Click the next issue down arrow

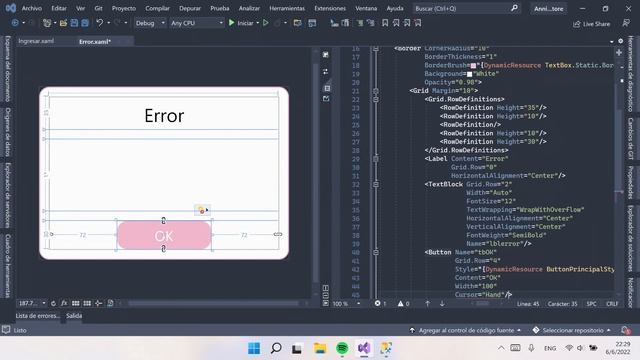442,303
